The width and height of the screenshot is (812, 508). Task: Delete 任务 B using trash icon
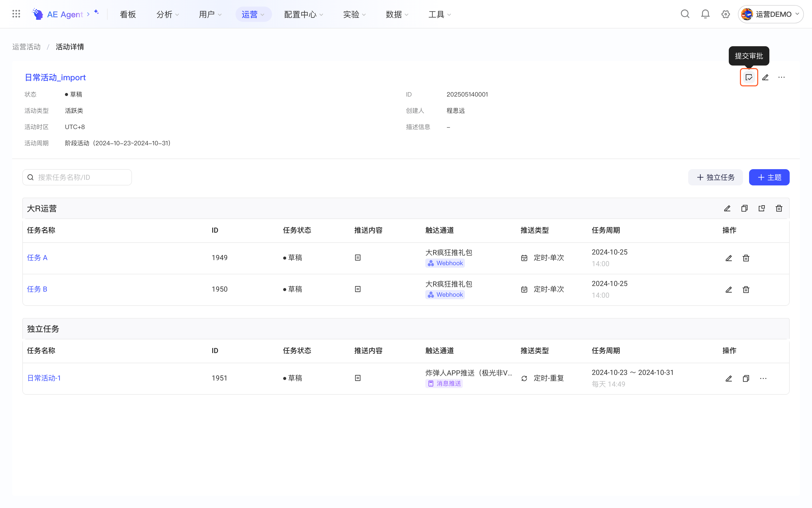(x=746, y=290)
